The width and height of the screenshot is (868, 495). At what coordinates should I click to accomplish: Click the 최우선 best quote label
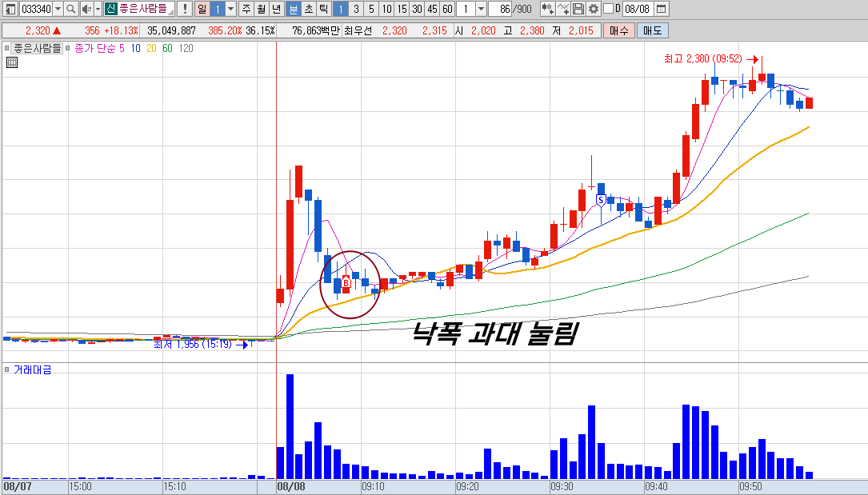coord(358,30)
